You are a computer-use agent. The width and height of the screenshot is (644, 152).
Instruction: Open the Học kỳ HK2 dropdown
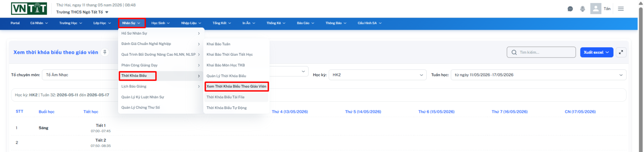coord(378,75)
